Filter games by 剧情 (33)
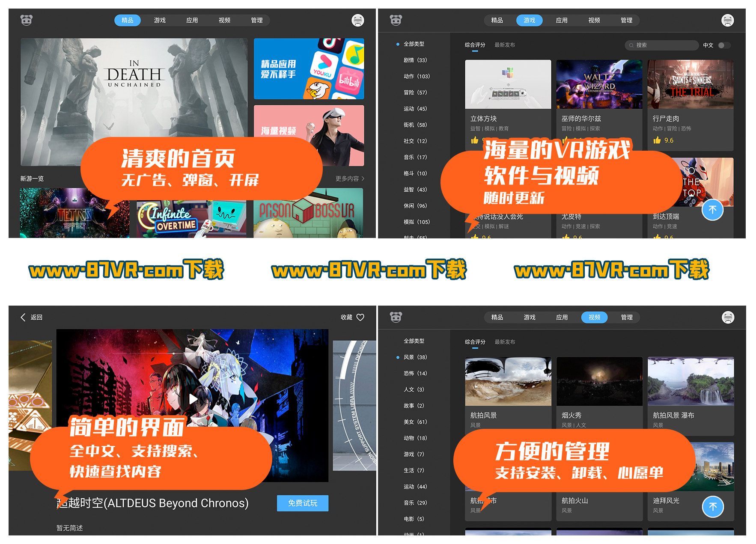Viewport: 756px width, 544px height. click(415, 60)
